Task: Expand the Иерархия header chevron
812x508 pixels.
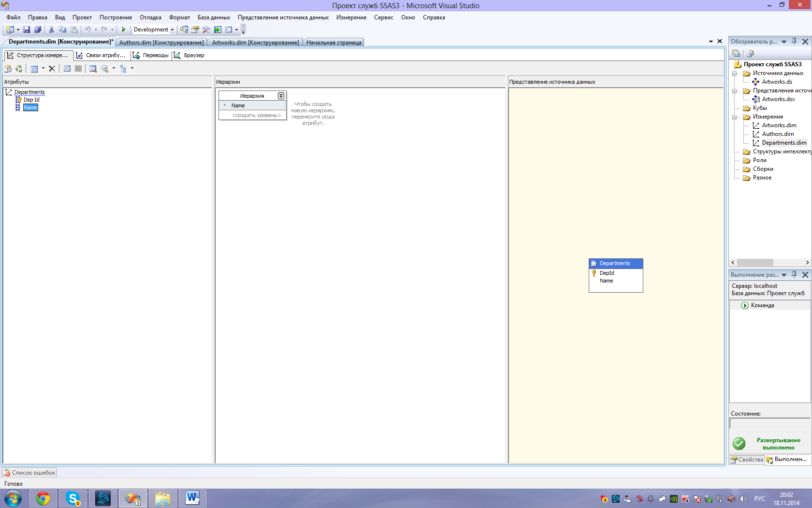Action: [x=281, y=96]
